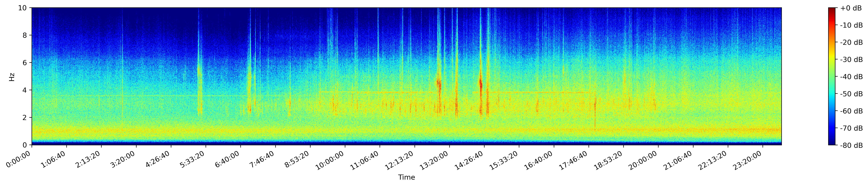Click the +0 dB colorbar label
The height and width of the screenshot is (186, 868).
[x=851, y=8]
